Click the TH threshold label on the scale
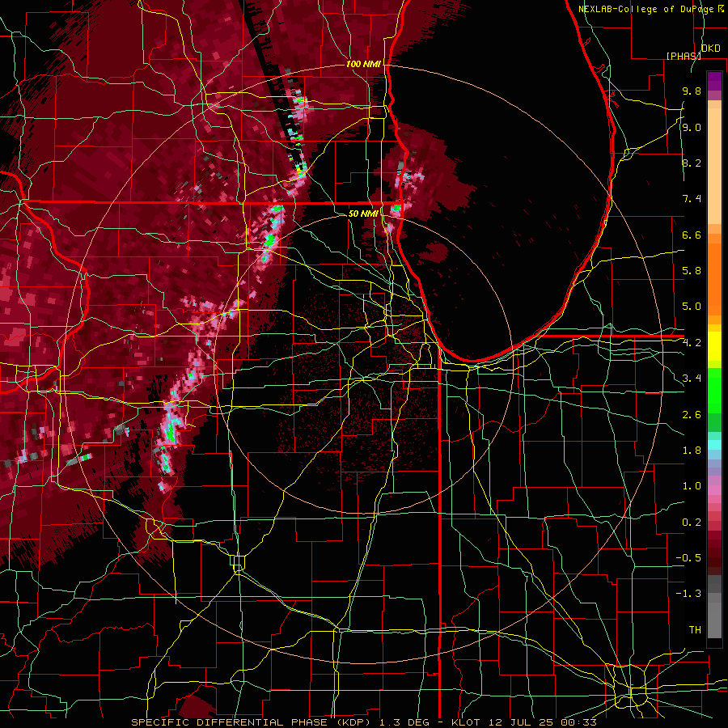Image resolution: width=728 pixels, height=728 pixels. pos(695,630)
